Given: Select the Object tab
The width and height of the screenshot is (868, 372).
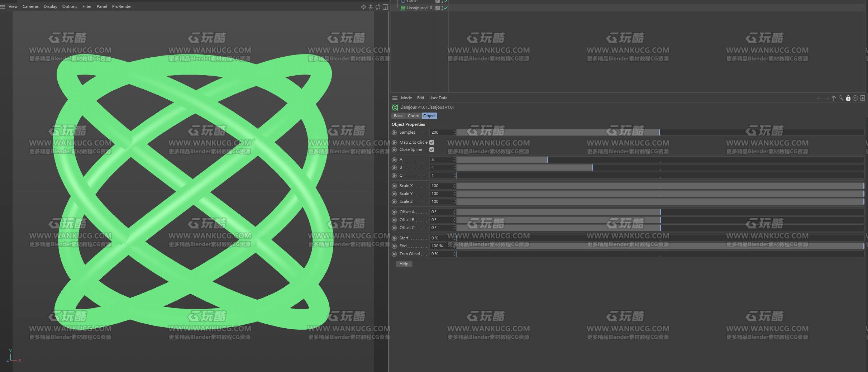Looking at the screenshot, I should tap(429, 116).
